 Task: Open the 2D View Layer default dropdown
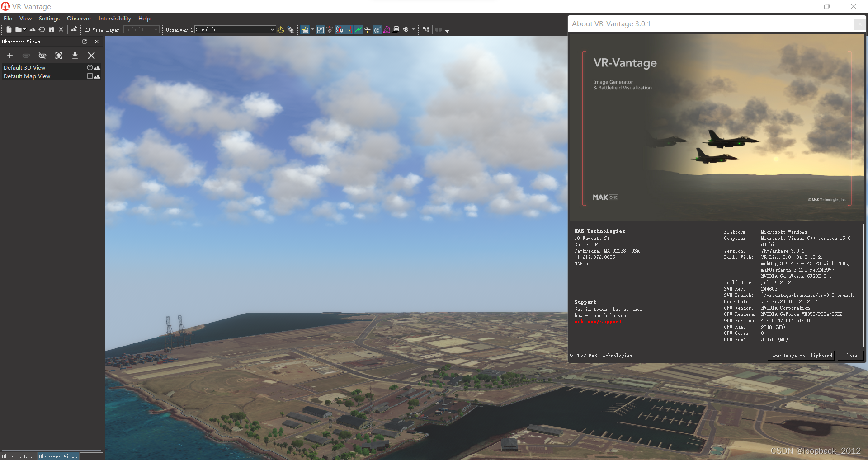pyautogui.click(x=141, y=29)
